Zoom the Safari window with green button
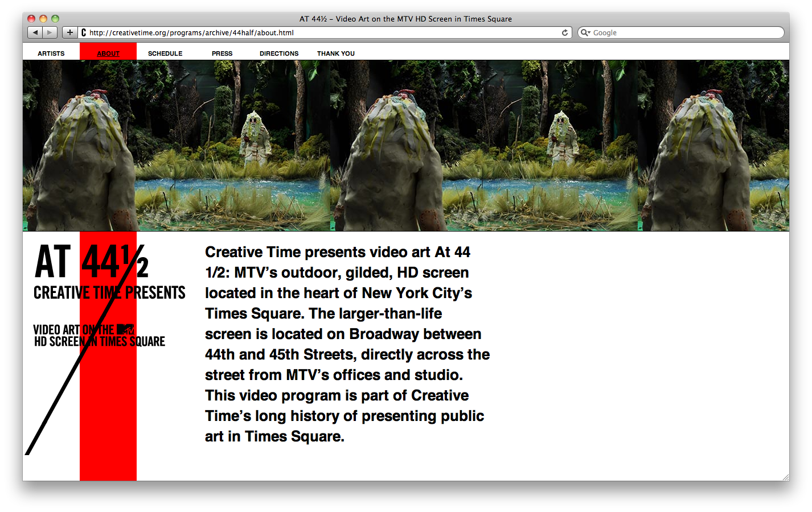The height and width of the screenshot is (512, 812). (55, 19)
